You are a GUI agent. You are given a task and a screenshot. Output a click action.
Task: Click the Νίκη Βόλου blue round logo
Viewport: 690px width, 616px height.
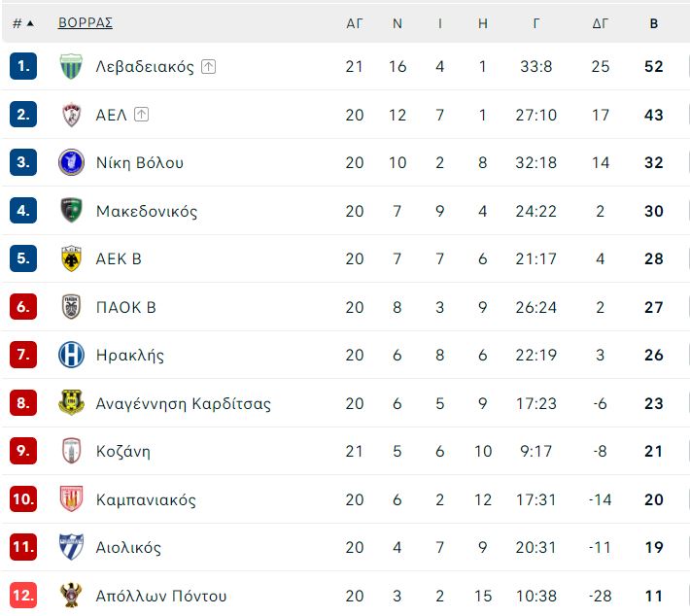pos(71,162)
